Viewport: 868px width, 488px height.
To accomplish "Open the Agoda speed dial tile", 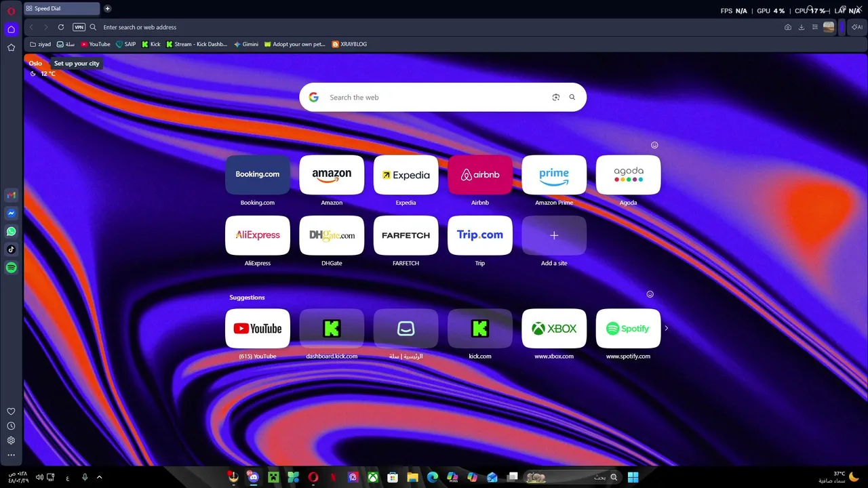I will pos(628,175).
